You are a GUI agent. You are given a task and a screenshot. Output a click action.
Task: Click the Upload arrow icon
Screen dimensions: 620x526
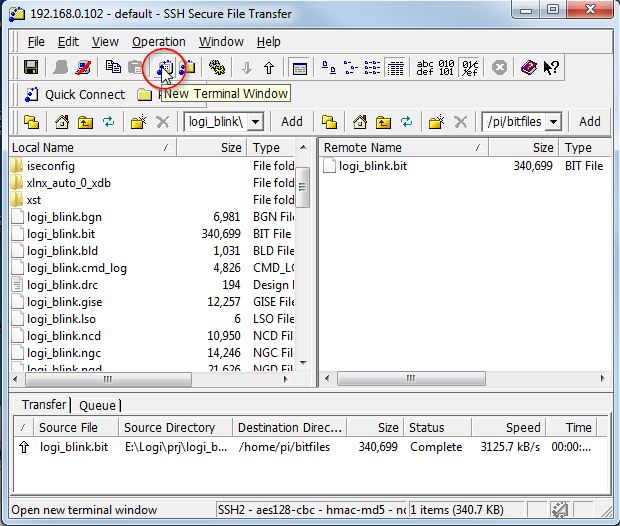(269, 68)
